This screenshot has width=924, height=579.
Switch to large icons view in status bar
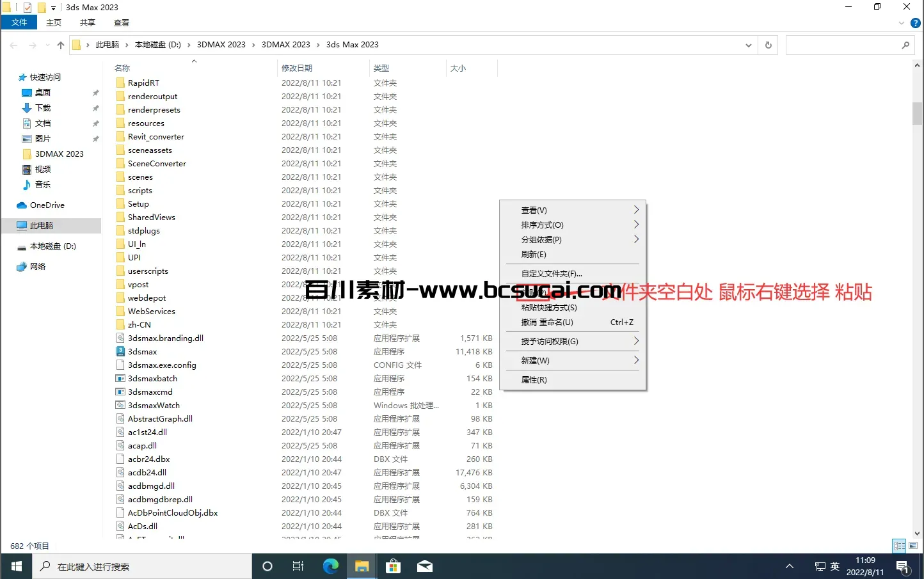tap(913, 546)
